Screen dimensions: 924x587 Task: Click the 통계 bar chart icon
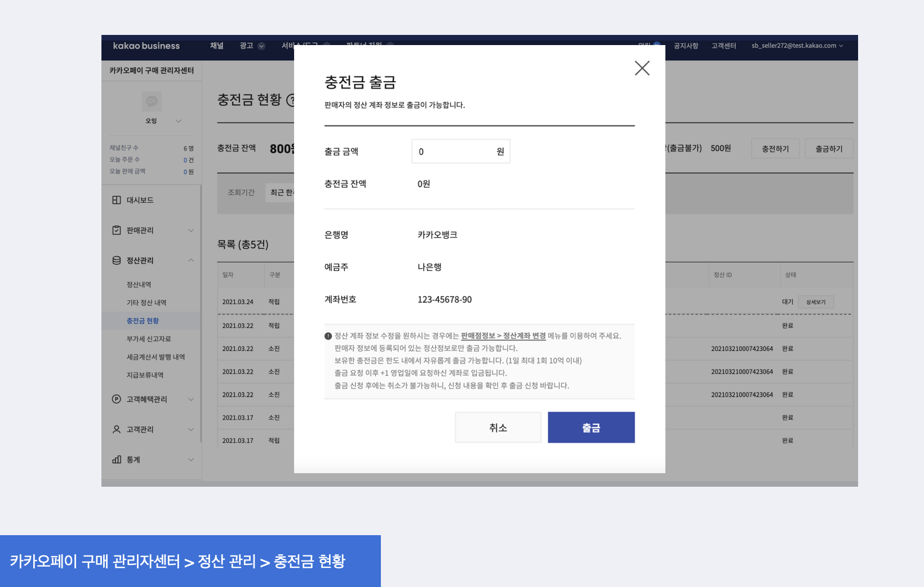tap(117, 460)
